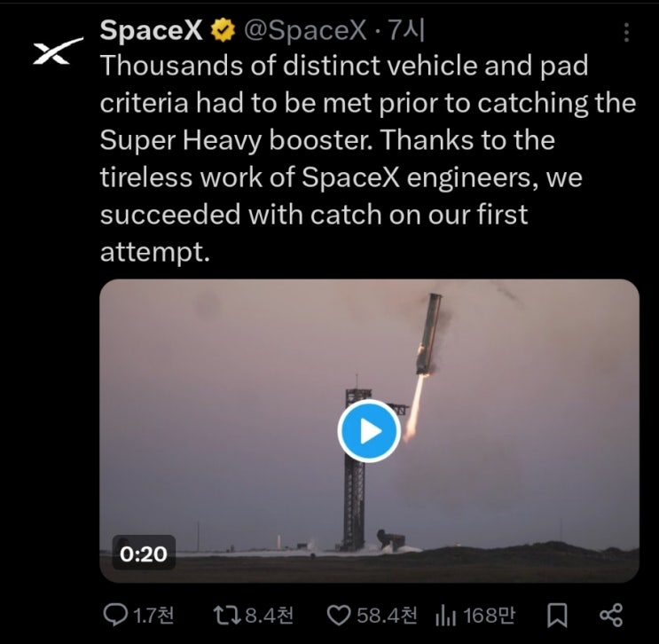Click the 0:20 video duration badge
This screenshot has height=644, width=659.
(x=143, y=553)
